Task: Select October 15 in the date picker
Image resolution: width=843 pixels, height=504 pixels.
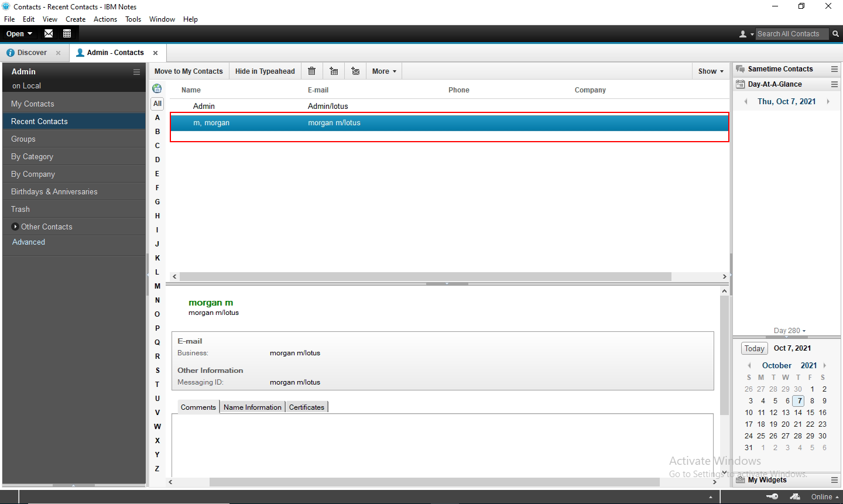Action: point(810,413)
